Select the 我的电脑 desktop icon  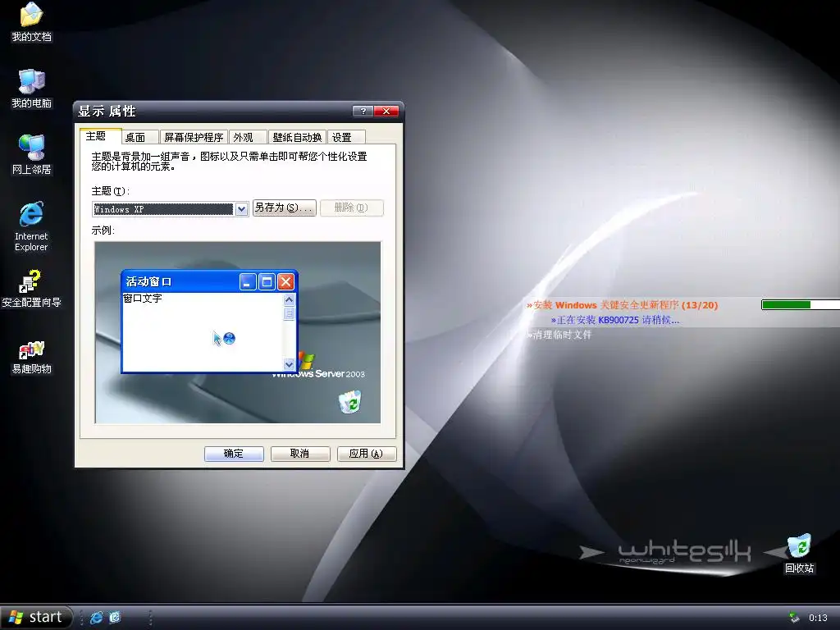point(32,89)
